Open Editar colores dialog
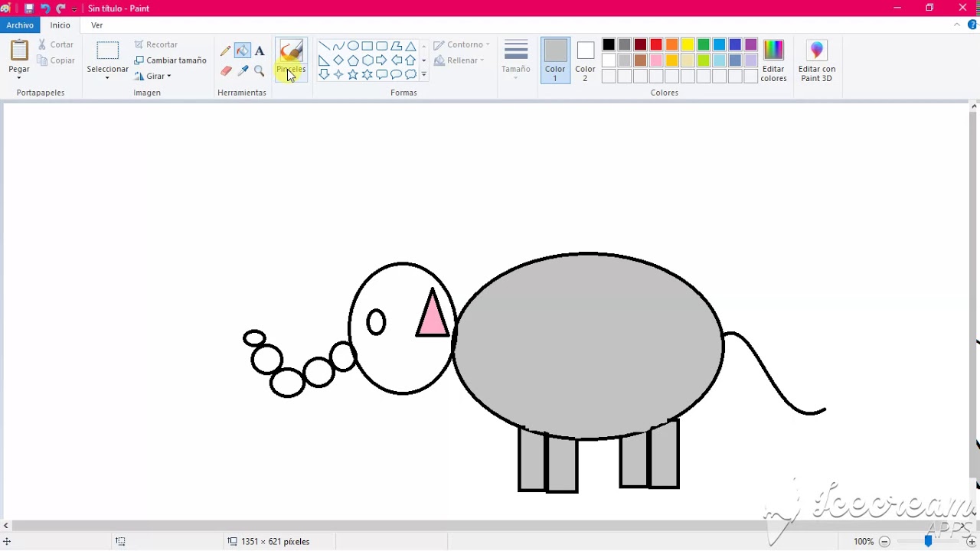This screenshot has height=551, width=980. 773,60
